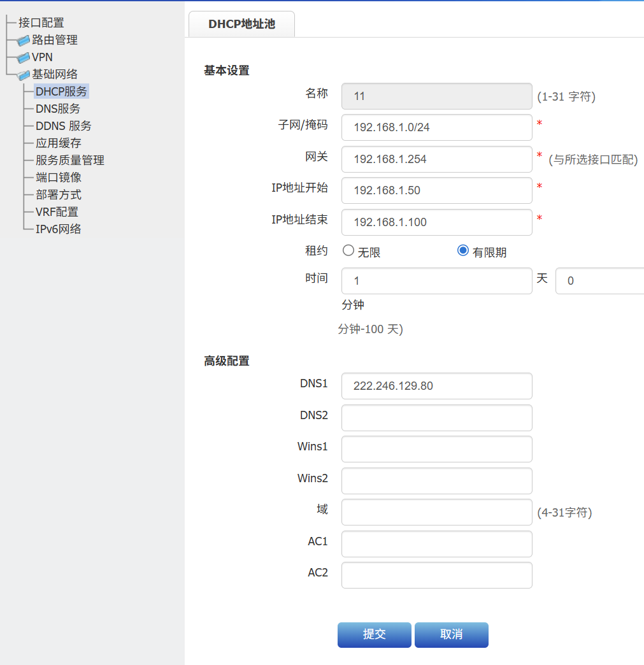This screenshot has height=665, width=644.
Task: Click the DNS1 input field
Action: [436, 386]
